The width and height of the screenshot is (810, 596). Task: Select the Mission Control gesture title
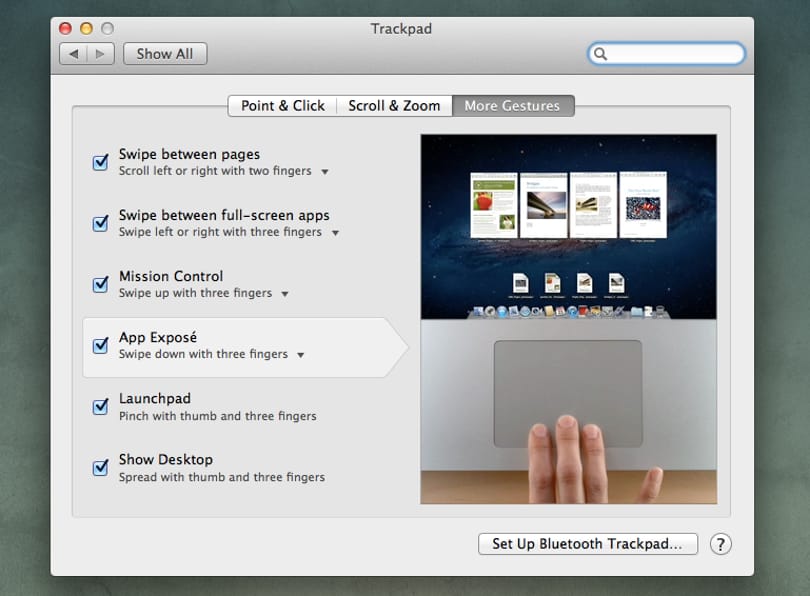171,276
